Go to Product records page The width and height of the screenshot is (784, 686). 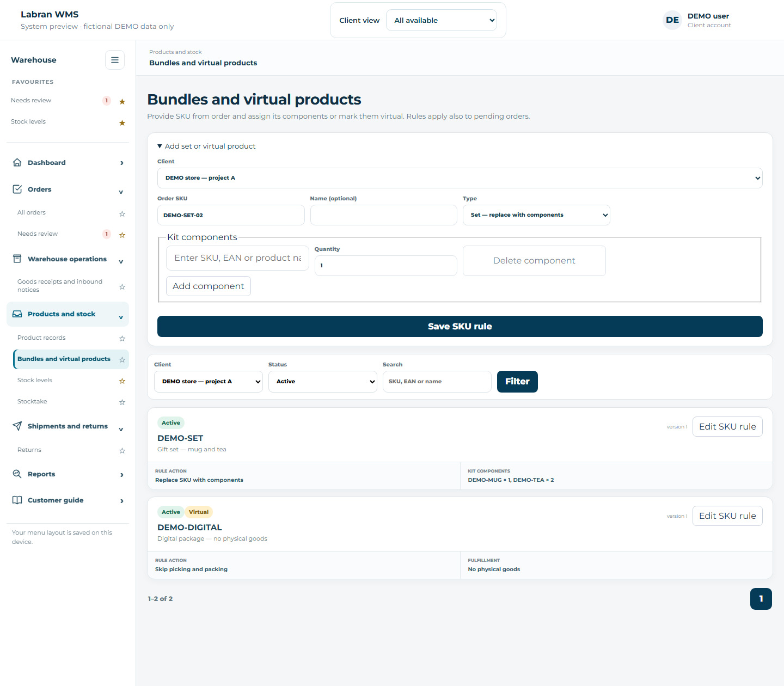41,338
